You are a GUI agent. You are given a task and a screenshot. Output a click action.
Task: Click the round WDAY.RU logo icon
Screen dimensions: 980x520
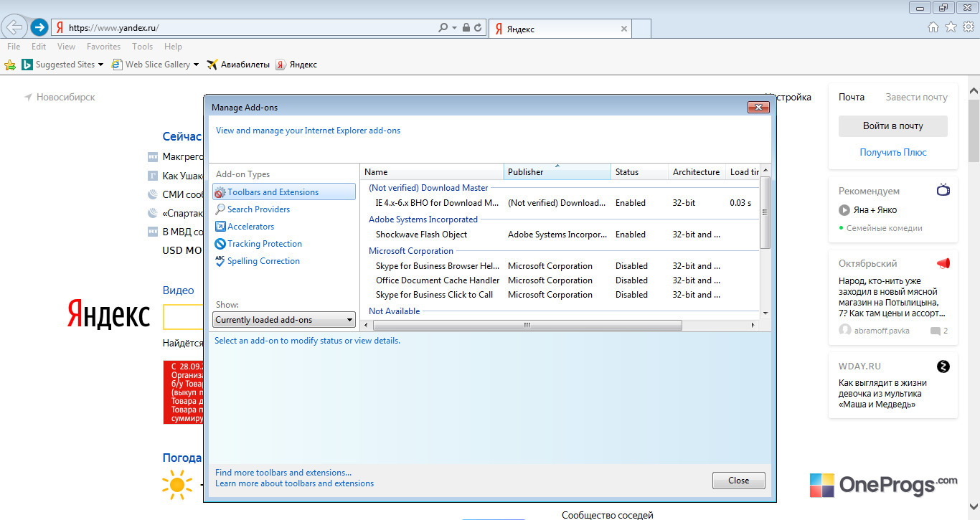click(943, 367)
